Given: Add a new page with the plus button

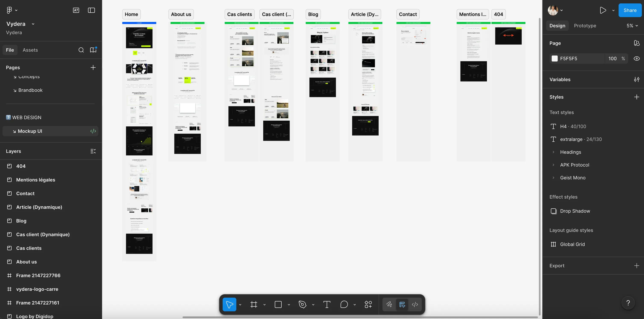Looking at the screenshot, I should pos(93,67).
